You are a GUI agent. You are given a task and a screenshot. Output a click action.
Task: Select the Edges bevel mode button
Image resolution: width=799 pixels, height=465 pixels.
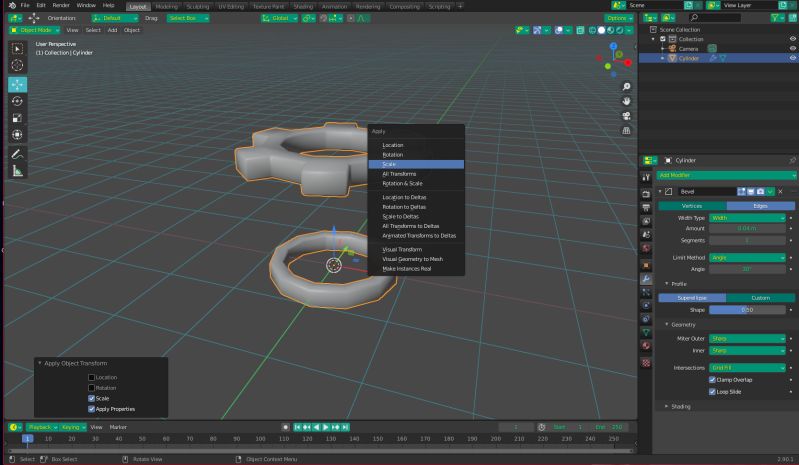(760, 206)
